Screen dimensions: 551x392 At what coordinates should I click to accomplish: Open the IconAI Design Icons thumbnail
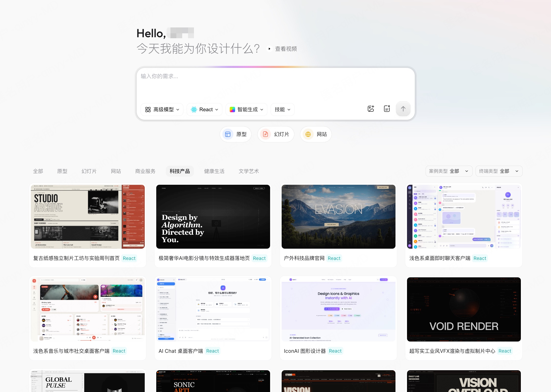[338, 309]
